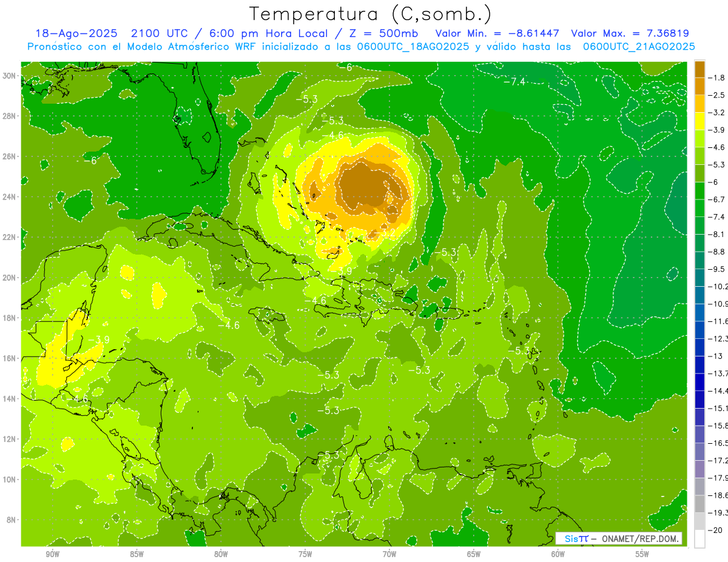Image resolution: width=728 pixels, height=562 pixels.
Task: Click the '80W' longitude axis label
Action: click(x=221, y=554)
